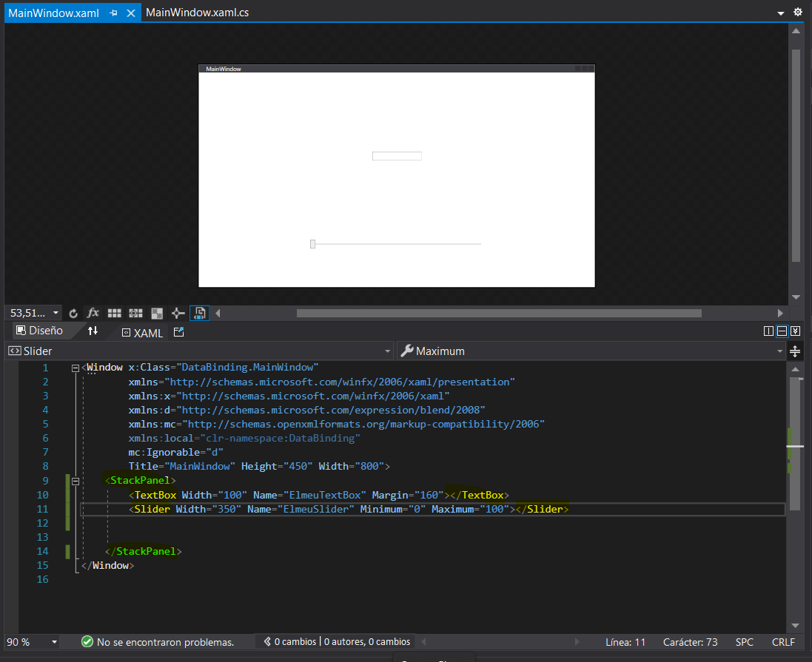The width and height of the screenshot is (812, 662).
Task: Switch to the Diseño tab
Action: (39, 331)
